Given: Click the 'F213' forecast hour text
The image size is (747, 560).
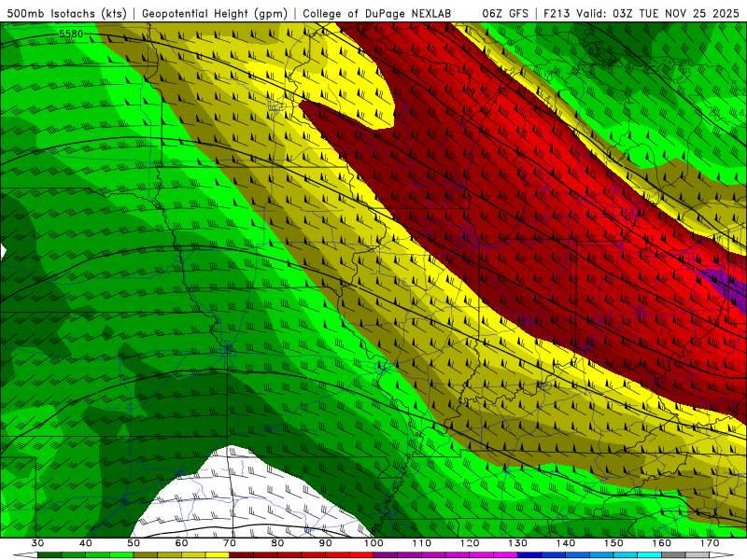Looking at the screenshot, I should tap(557, 13).
